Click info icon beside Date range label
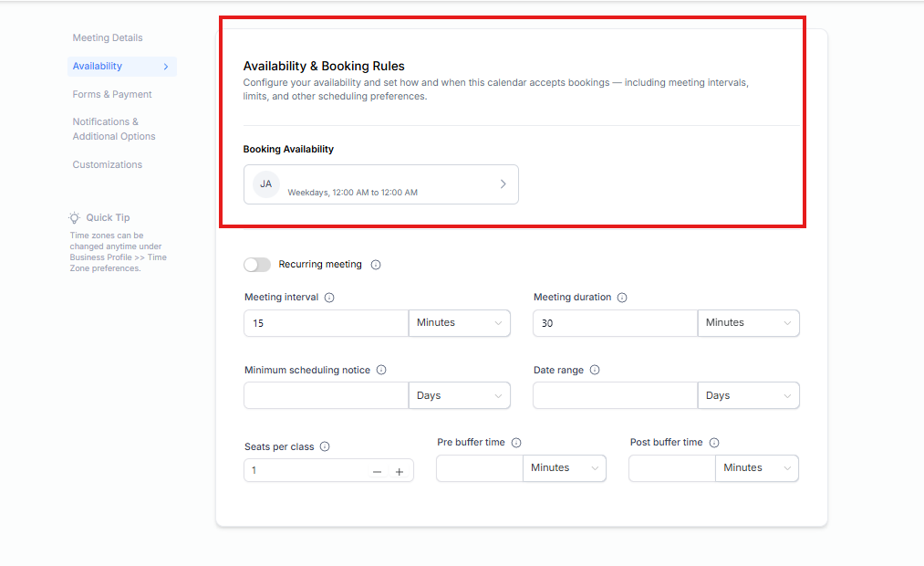The image size is (924, 566). pyautogui.click(x=595, y=371)
